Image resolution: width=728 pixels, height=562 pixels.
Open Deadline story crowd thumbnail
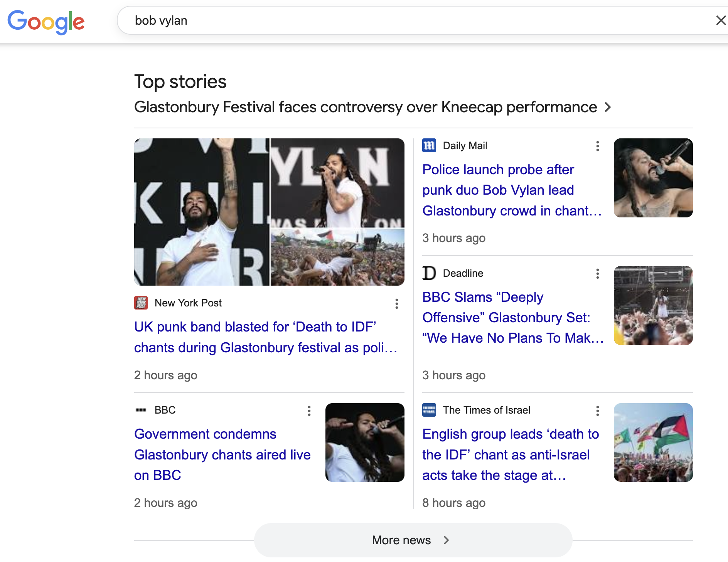point(653,305)
